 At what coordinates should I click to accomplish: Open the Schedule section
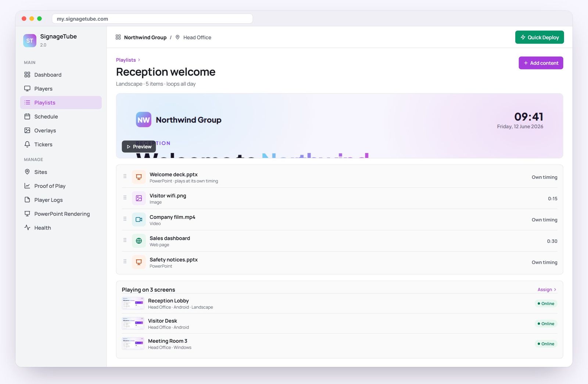(x=61, y=117)
